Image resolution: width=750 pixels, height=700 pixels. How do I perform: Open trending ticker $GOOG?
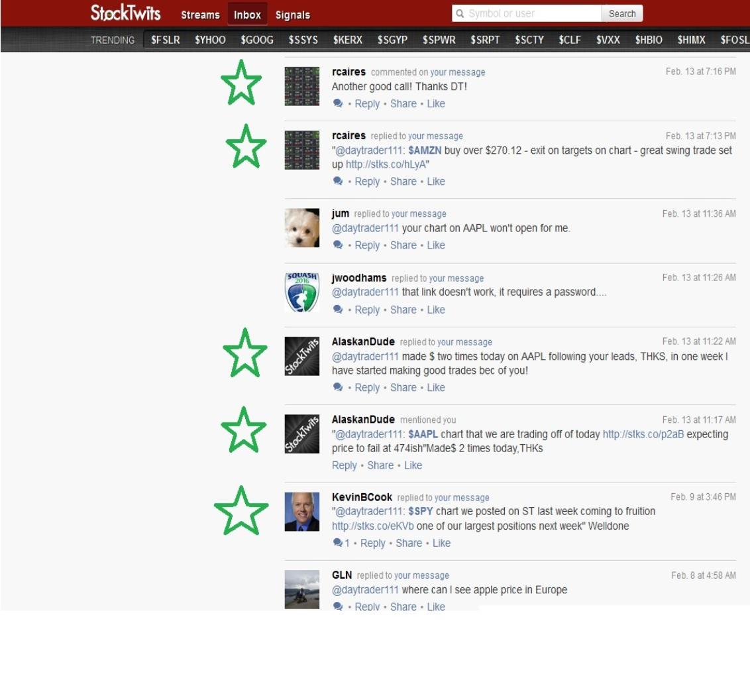257,40
